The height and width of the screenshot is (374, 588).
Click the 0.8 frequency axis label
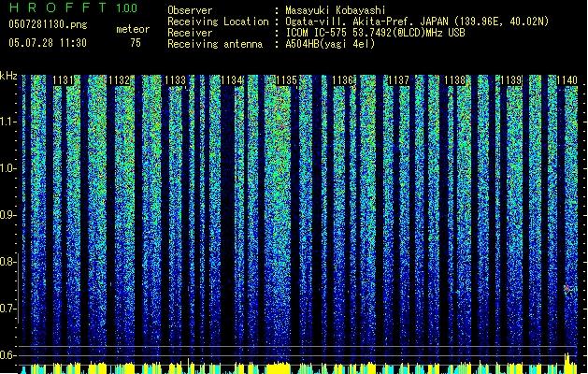(x=7, y=262)
